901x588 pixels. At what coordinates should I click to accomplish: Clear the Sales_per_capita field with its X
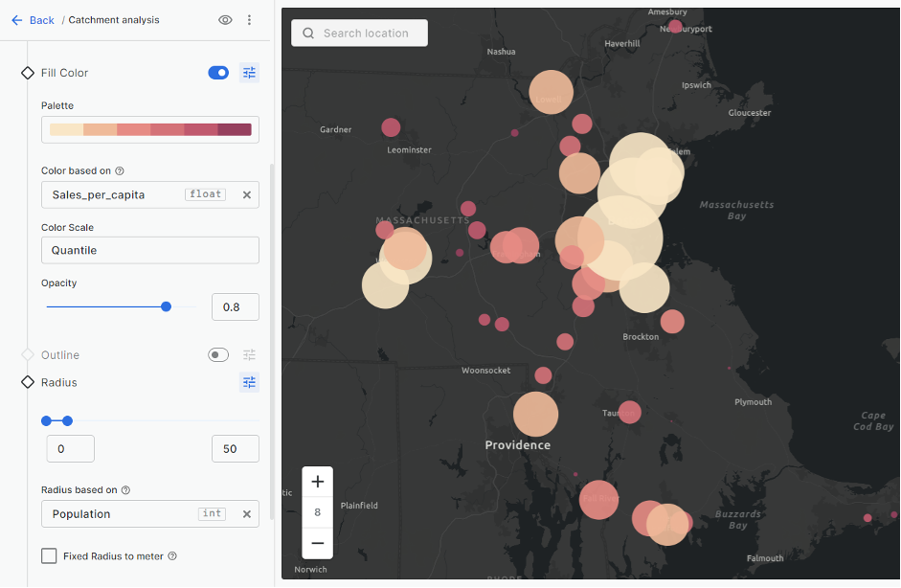[246, 193]
